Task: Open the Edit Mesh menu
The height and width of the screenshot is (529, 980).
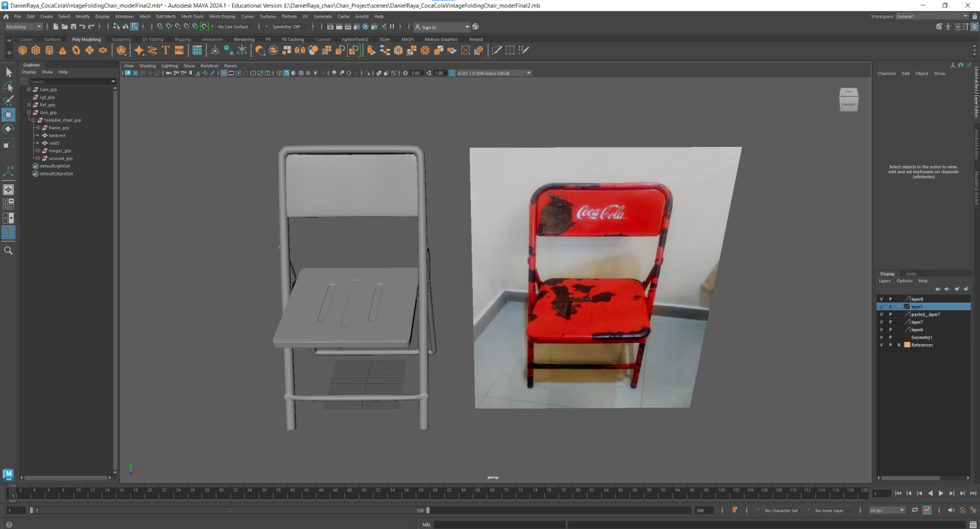Action: [165, 16]
